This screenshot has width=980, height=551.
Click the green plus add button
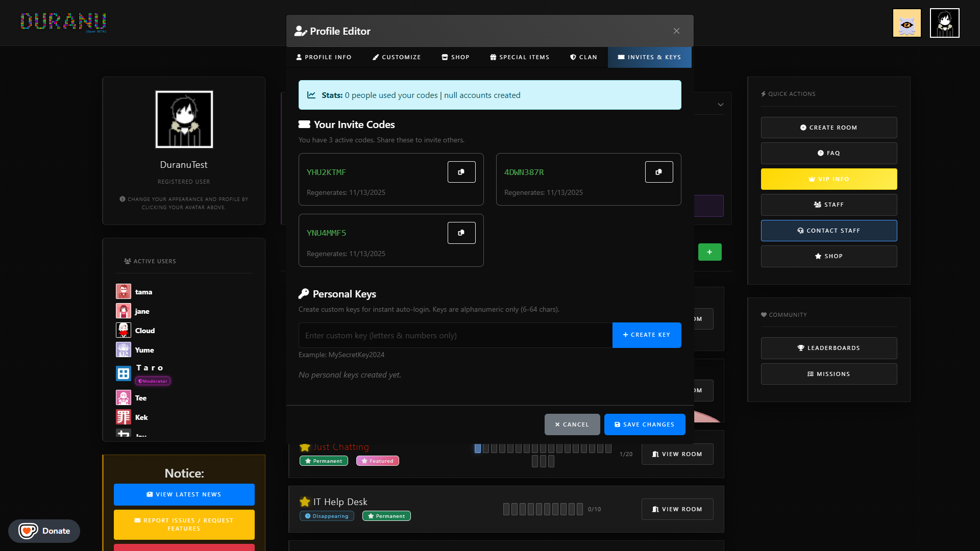click(x=709, y=252)
